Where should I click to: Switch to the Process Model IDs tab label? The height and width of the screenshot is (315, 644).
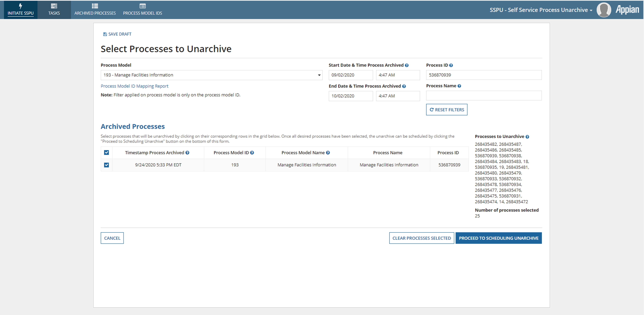pyautogui.click(x=143, y=13)
